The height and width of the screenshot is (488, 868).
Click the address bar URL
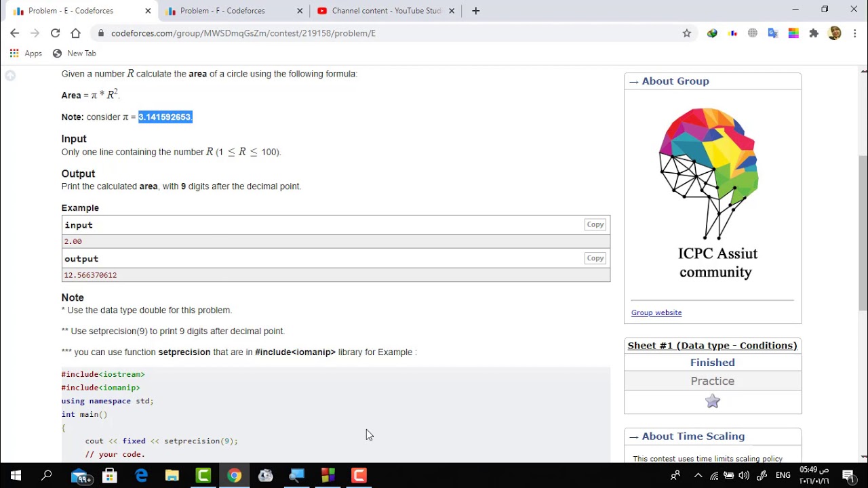pyautogui.click(x=243, y=33)
